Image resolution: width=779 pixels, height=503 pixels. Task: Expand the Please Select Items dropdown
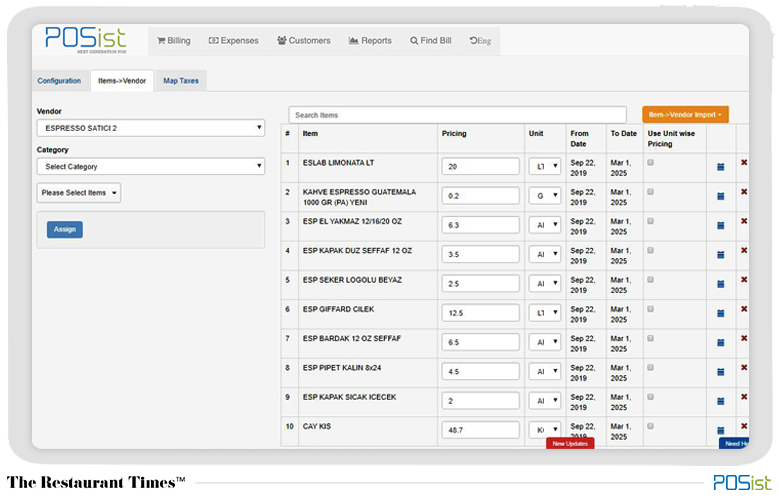79,193
